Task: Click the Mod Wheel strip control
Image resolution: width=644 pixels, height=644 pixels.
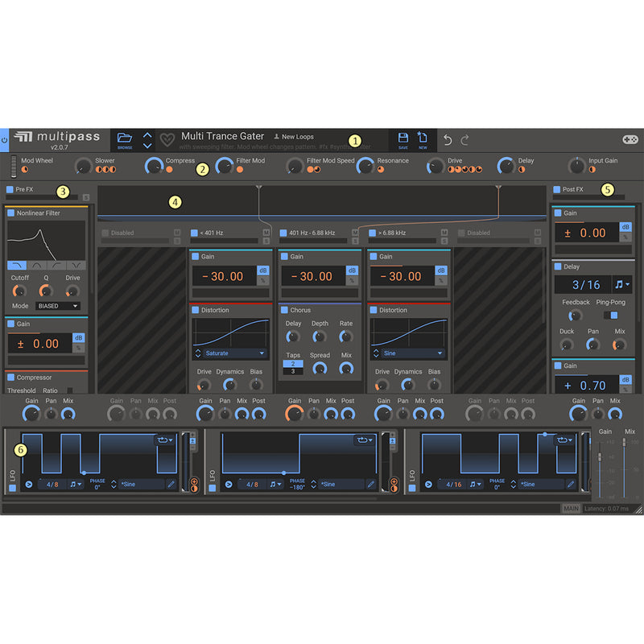Action: [x=14, y=167]
